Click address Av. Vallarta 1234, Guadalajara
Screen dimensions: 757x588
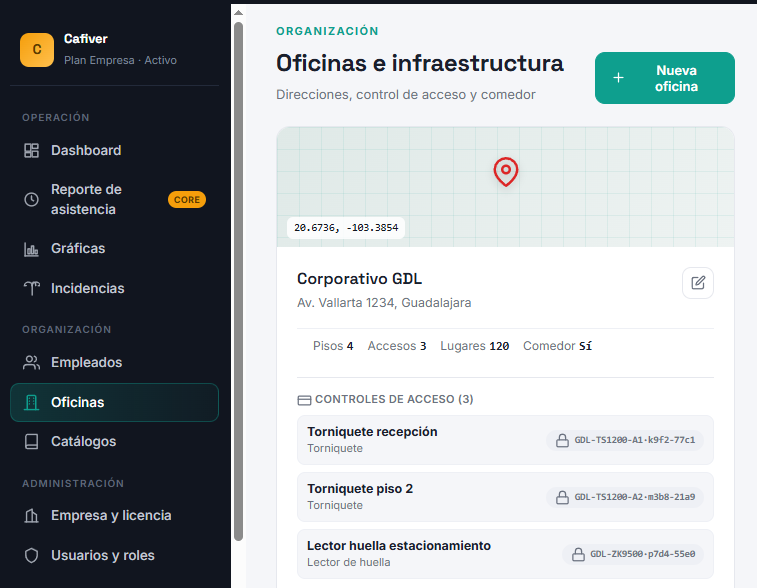click(384, 303)
